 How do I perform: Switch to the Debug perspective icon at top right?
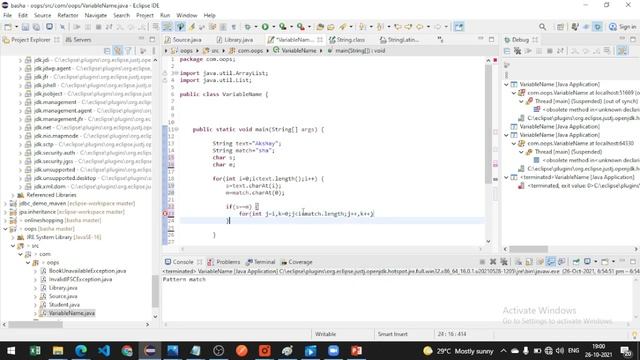pos(598,27)
